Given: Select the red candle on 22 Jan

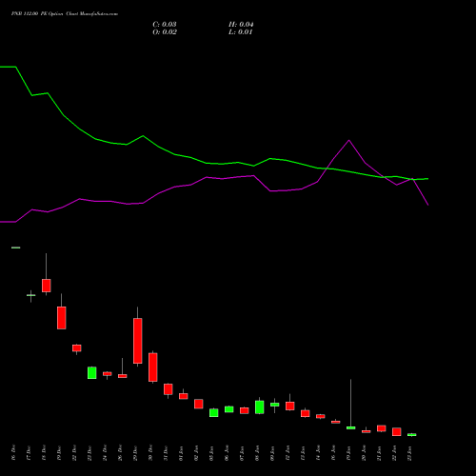Looking at the screenshot, I should (x=397, y=431).
